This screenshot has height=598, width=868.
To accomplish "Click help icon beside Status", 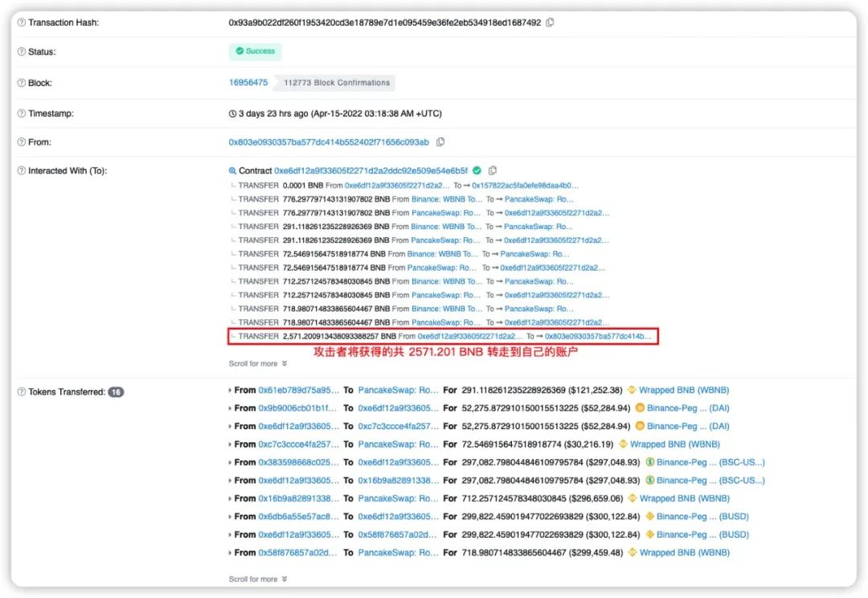I will point(22,51).
